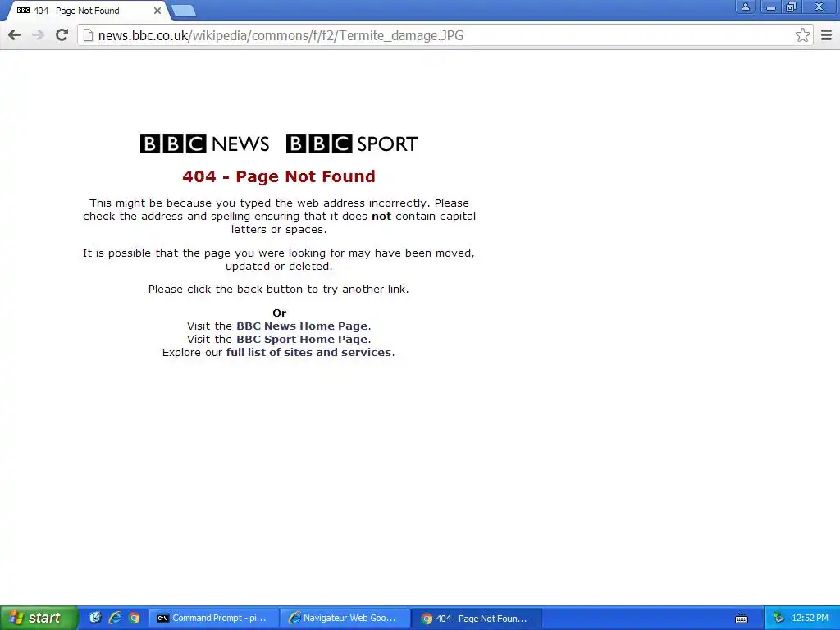The width and height of the screenshot is (840, 630).
Task: Open the BBC News Home Page link
Action: point(302,326)
